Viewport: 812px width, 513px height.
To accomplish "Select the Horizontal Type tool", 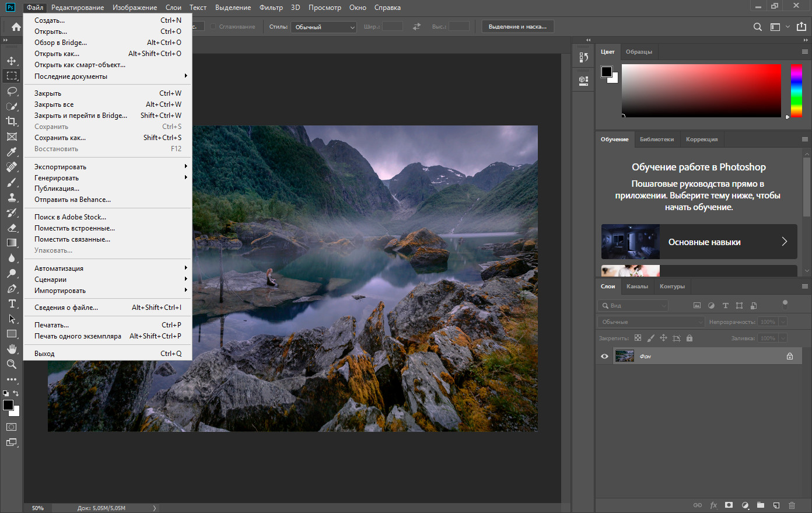I will pos(12,303).
